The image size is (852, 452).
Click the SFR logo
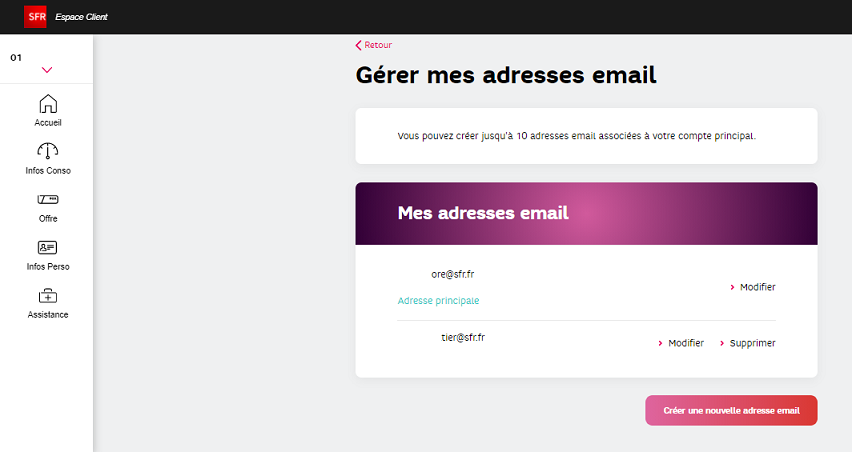point(36,16)
